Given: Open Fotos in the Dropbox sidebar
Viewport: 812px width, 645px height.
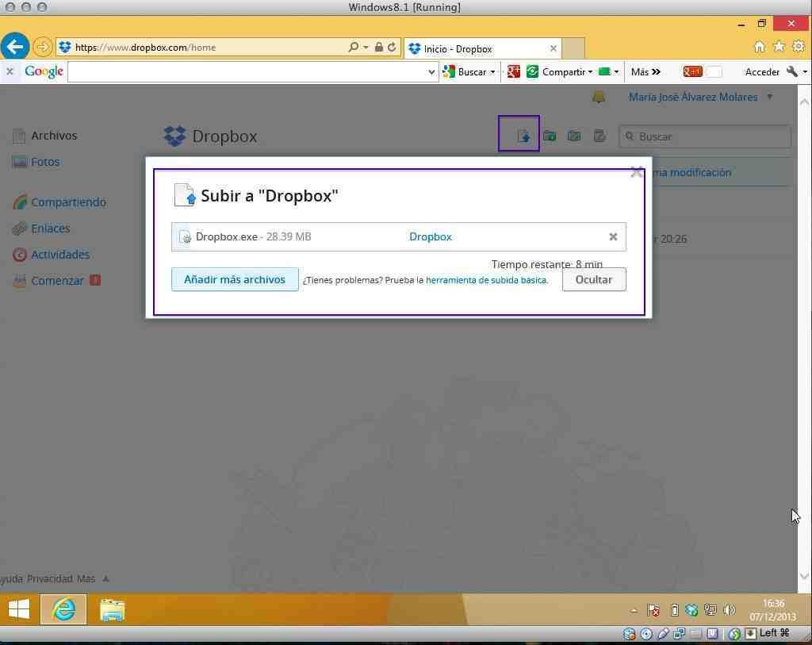Looking at the screenshot, I should click(x=45, y=162).
